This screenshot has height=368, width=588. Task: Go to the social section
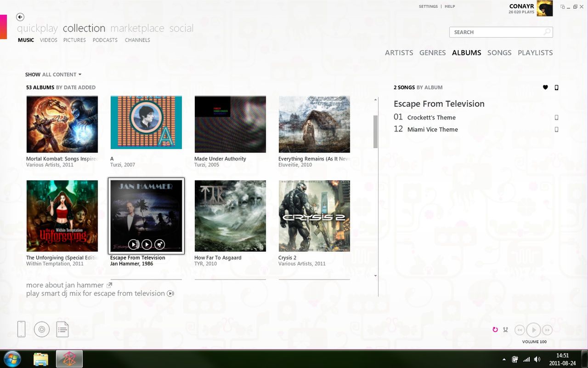tap(181, 28)
